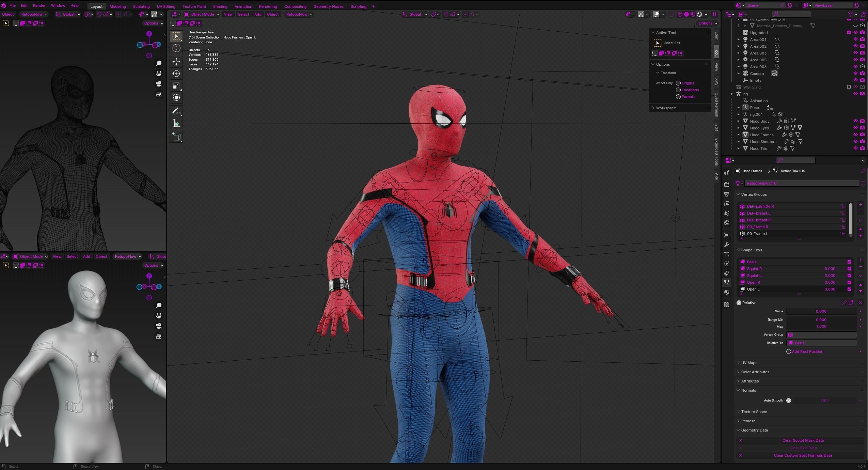Toggle the pin icon in properties breadcrumb

point(863,171)
